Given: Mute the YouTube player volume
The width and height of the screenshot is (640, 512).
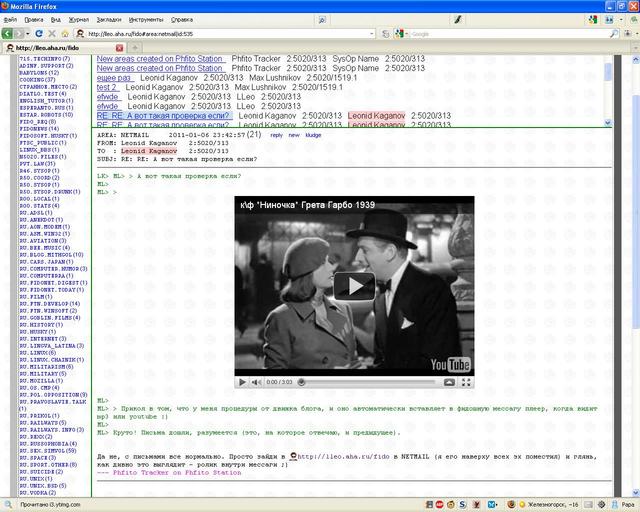Looking at the screenshot, I should tap(256, 382).
